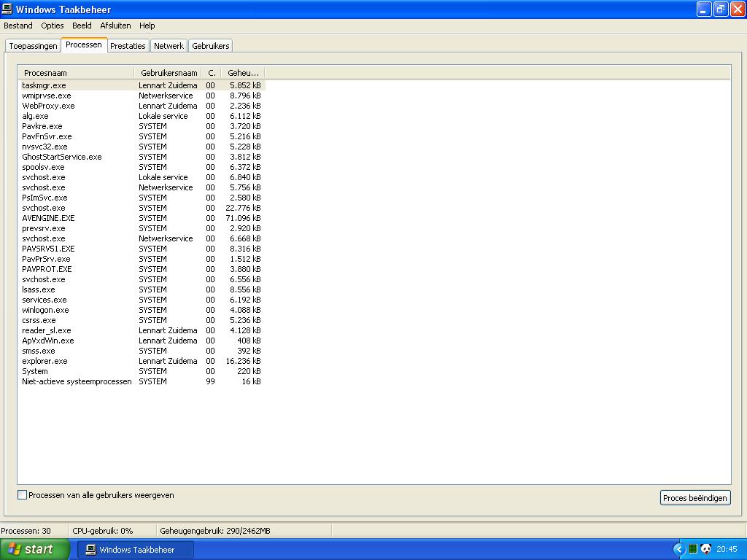The image size is (747, 560).
Task: Click Geheugengebruik: 290/2462MB status entry
Action: pos(215,531)
